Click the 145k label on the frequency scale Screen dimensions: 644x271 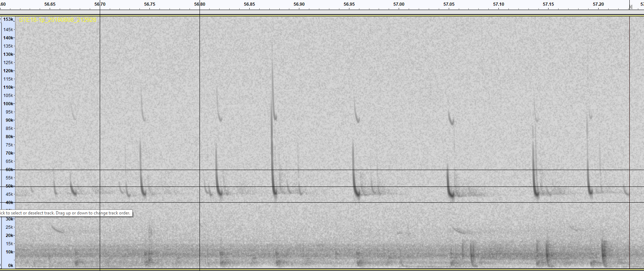8,30
